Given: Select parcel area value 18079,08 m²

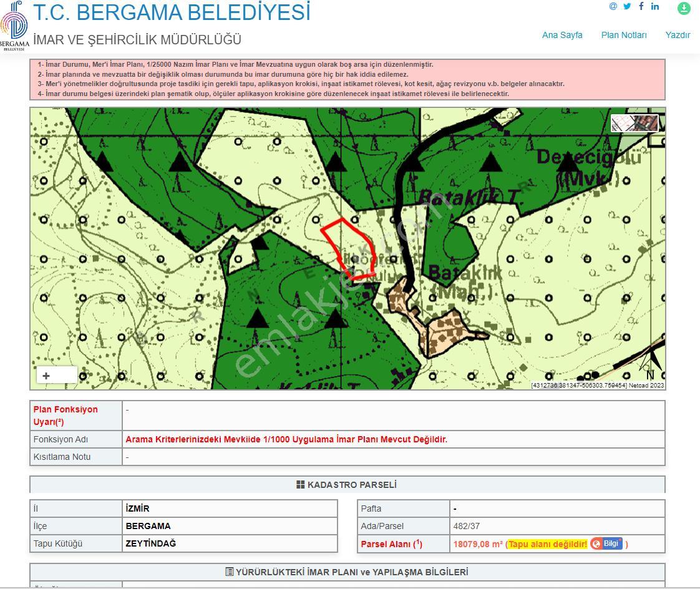Looking at the screenshot, I should point(478,544).
